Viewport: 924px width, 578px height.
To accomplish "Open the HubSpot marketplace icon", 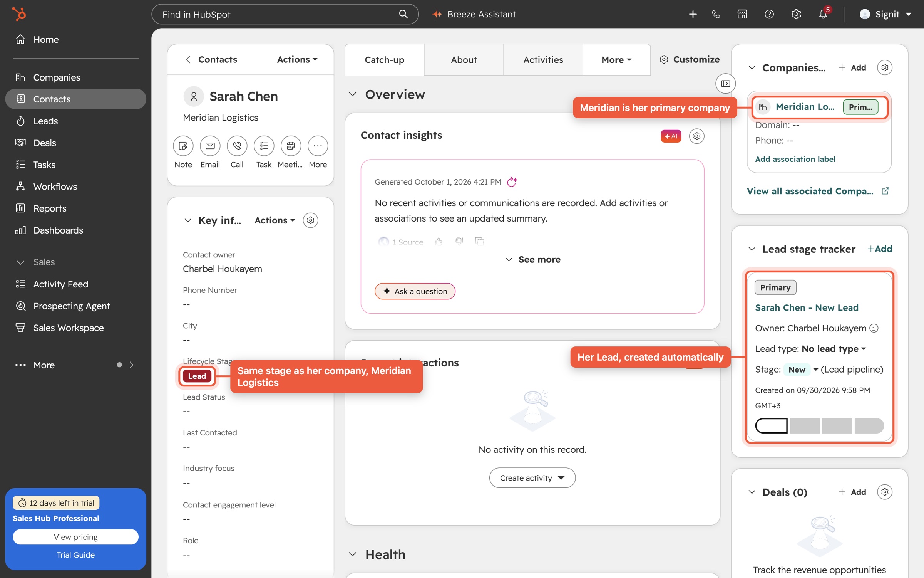I will (742, 14).
